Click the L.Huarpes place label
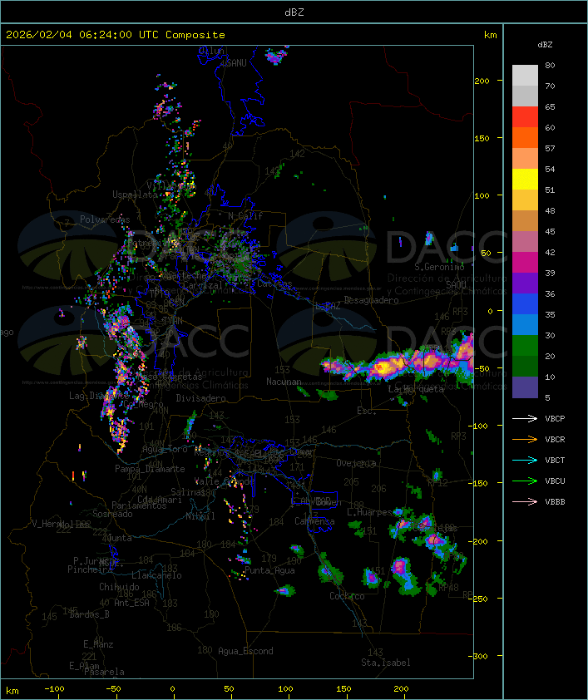This screenshot has width=588, height=700. coord(369,512)
